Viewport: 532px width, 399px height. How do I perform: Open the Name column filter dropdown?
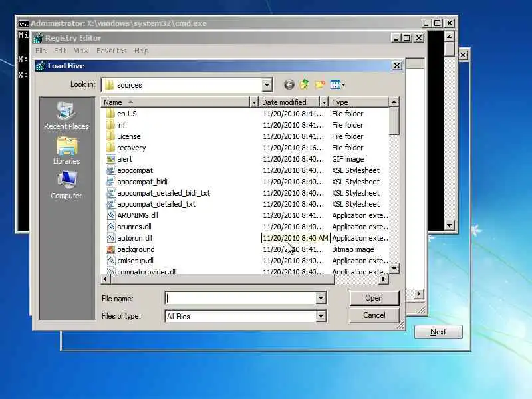coord(254,102)
